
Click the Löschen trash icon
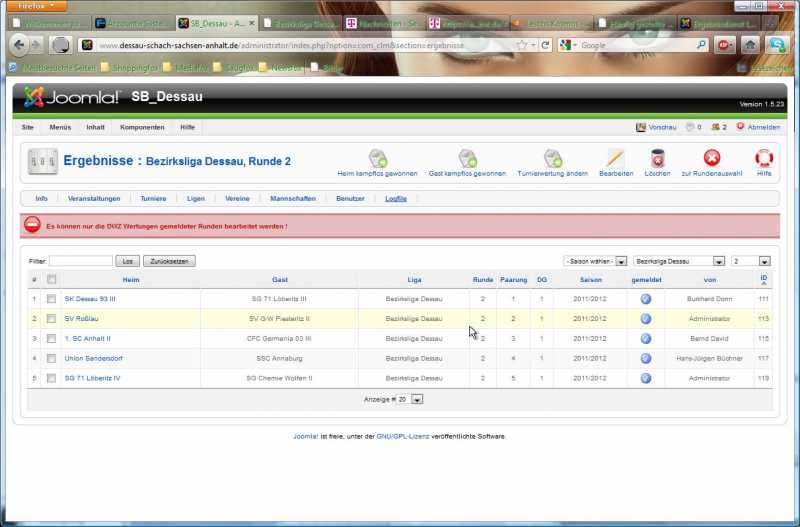[657, 158]
